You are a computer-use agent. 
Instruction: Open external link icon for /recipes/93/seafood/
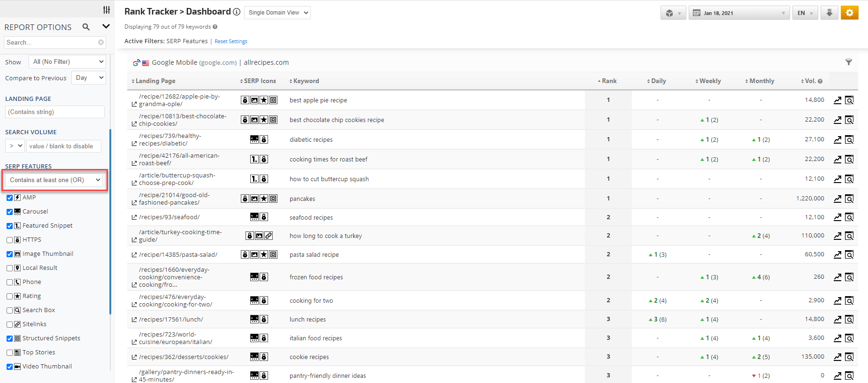click(x=134, y=217)
